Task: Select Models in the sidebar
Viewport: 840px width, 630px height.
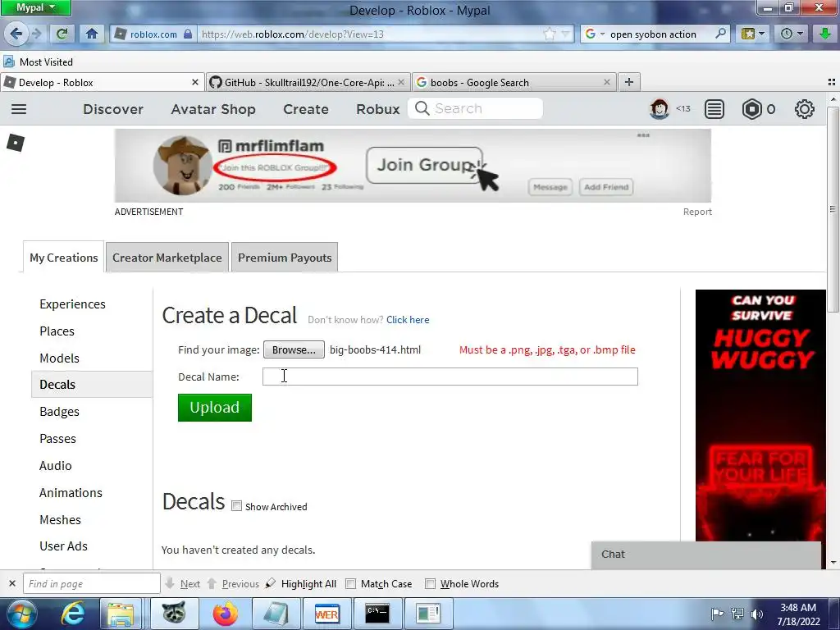Action: pos(59,358)
